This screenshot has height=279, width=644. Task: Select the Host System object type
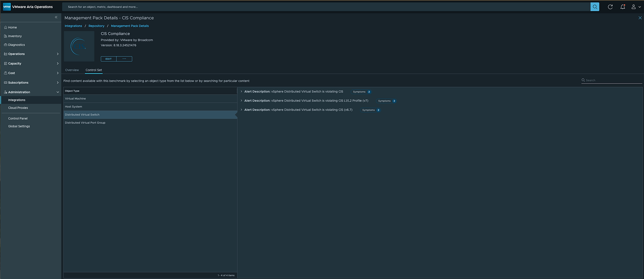point(150,107)
